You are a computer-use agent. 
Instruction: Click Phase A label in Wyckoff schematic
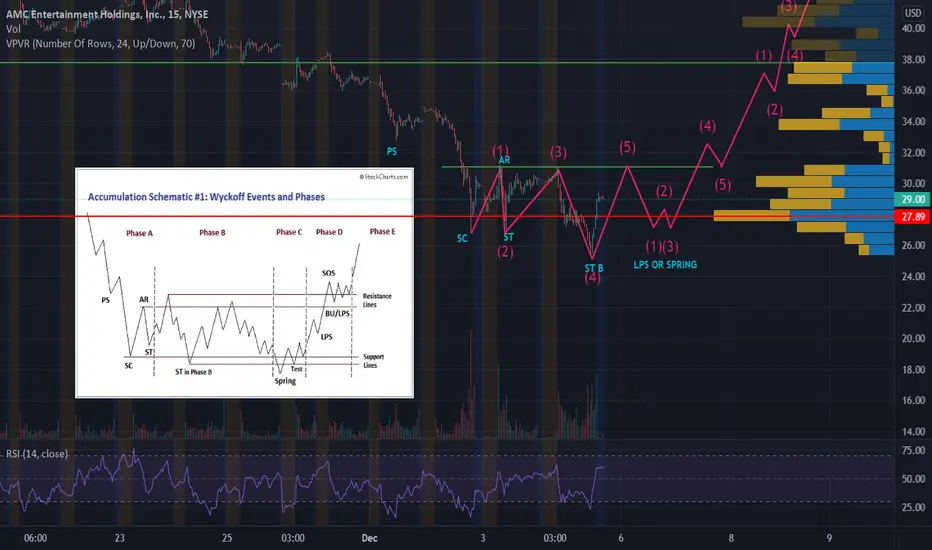click(x=139, y=233)
